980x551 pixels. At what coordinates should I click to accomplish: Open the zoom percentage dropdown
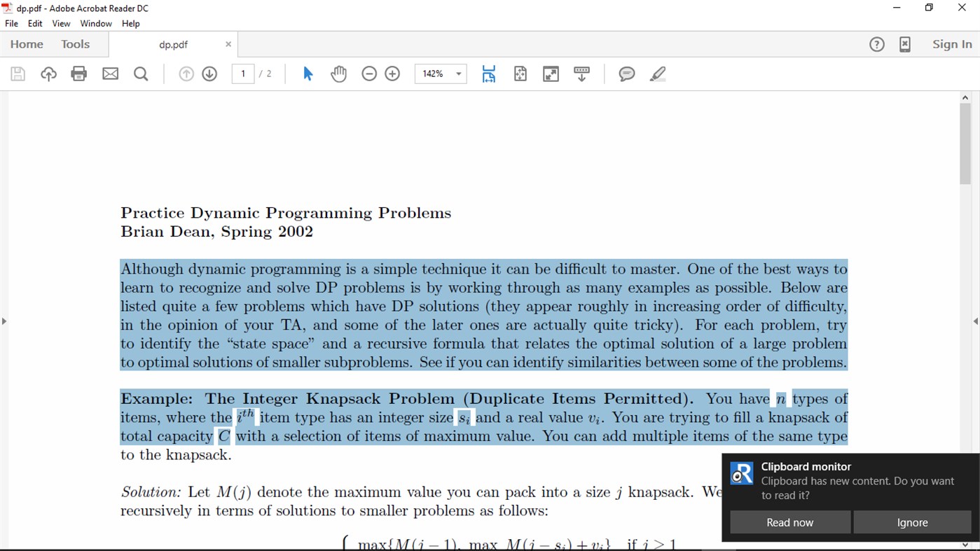(459, 73)
